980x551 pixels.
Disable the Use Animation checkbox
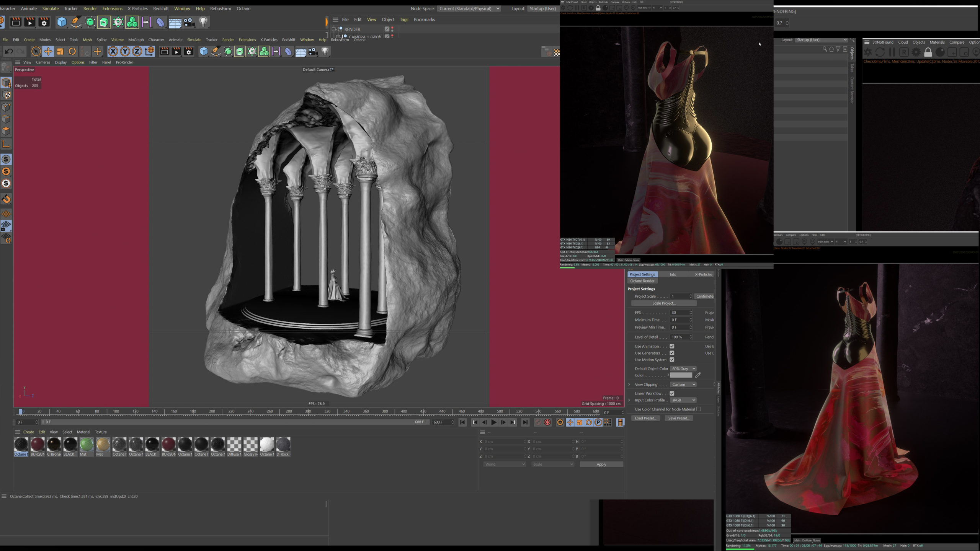click(672, 346)
